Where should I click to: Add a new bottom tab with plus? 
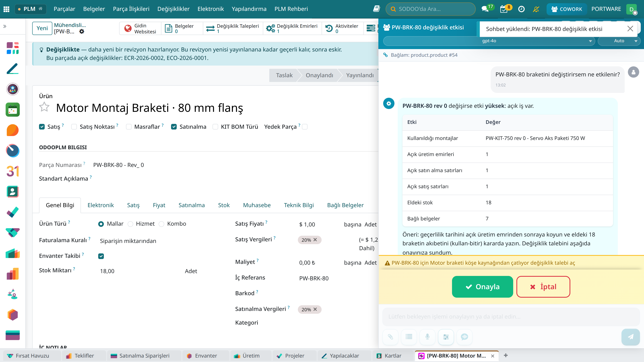tap(506, 355)
